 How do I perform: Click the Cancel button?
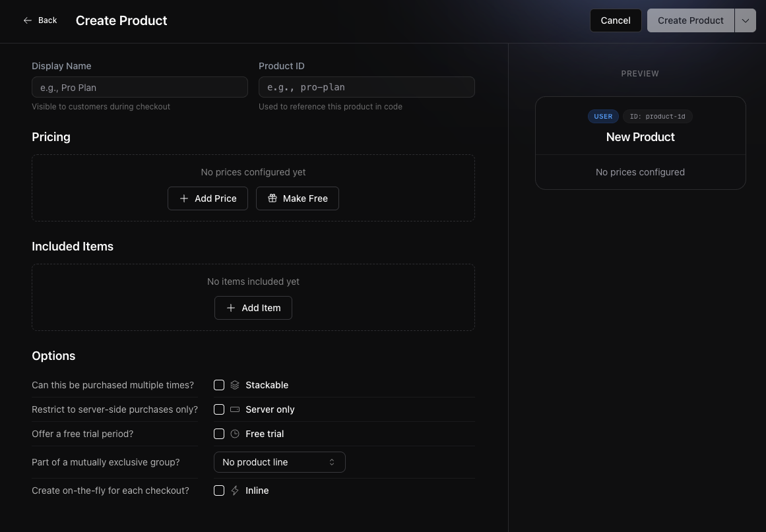tap(616, 20)
